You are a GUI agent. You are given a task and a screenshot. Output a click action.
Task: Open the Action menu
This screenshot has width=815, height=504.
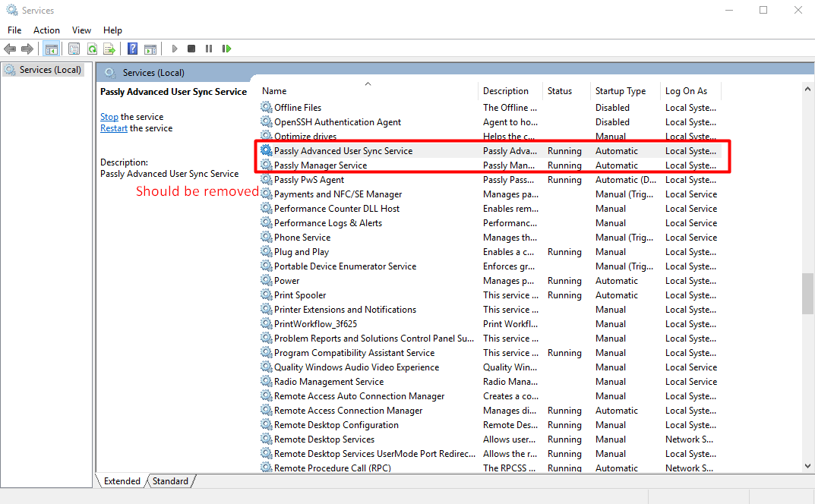(46, 30)
